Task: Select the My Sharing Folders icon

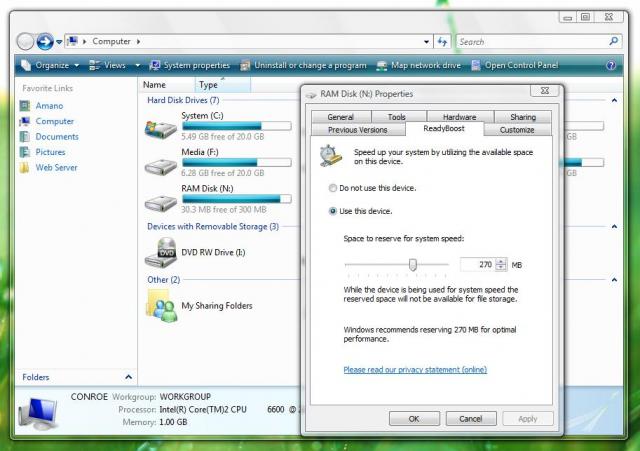Action: click(162, 306)
